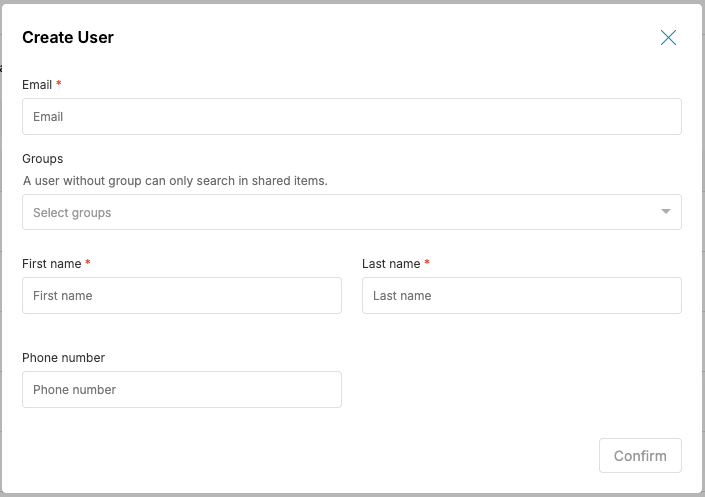This screenshot has width=705, height=497.
Task: Click the Phone number label
Action: pyautogui.click(x=63, y=358)
